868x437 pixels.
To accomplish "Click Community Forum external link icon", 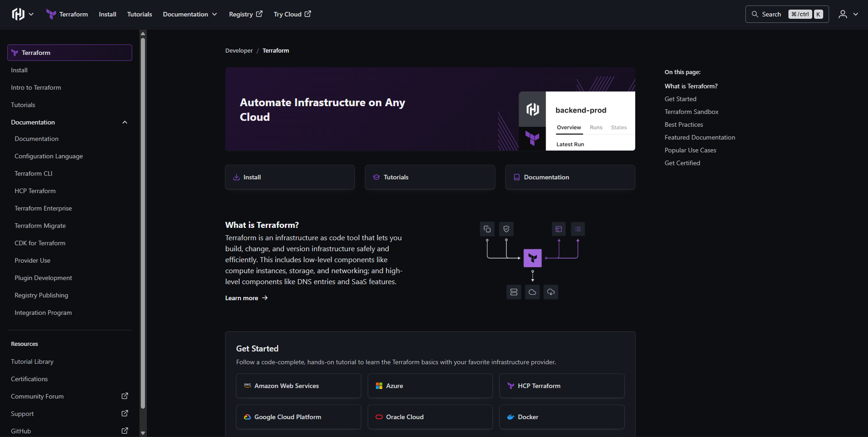I will click(124, 396).
